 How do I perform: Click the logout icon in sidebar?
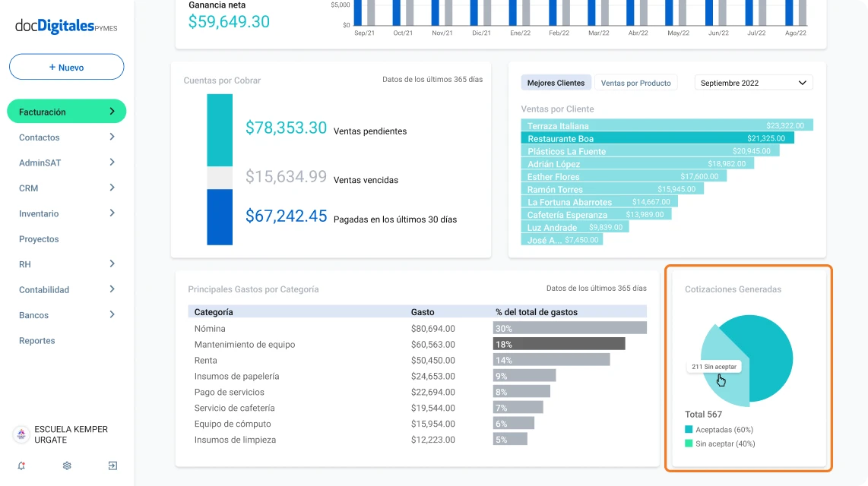pos(112,465)
